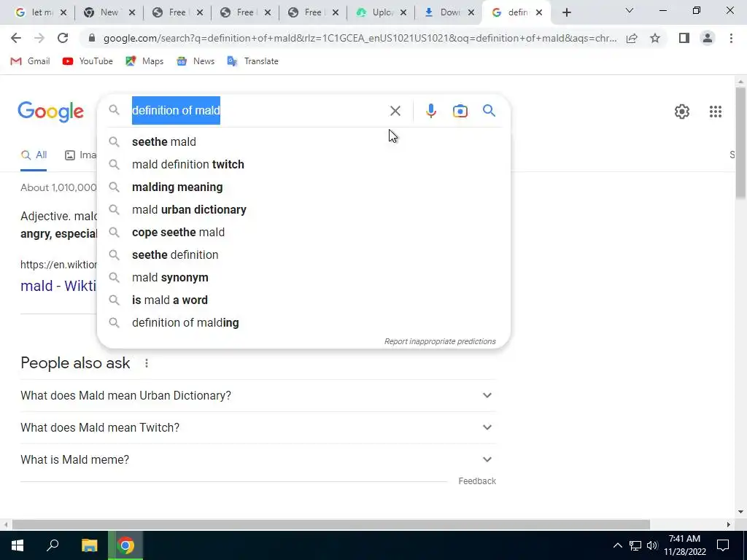747x560 pixels.
Task: Open a new browser tab
Action: point(566,12)
